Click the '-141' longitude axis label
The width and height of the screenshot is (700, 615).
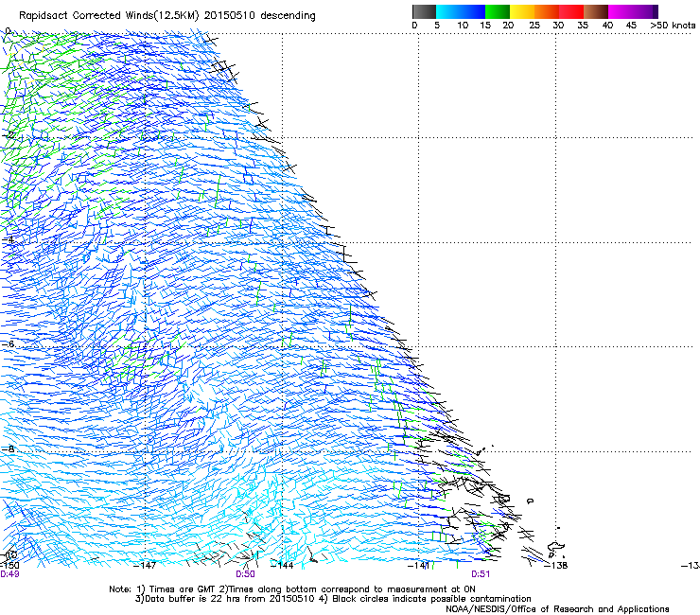419,566
